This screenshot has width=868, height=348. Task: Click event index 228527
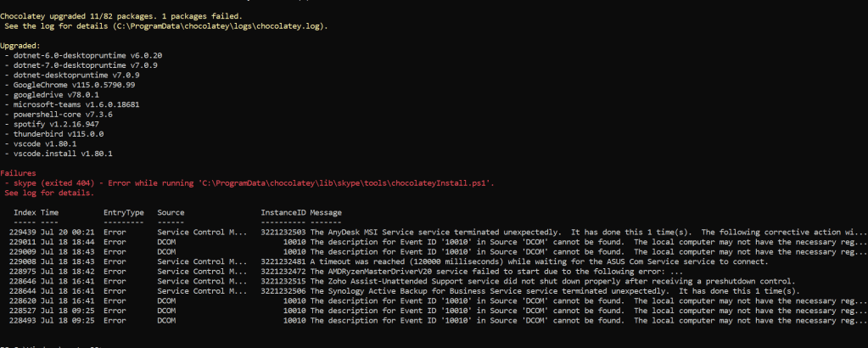23,311
